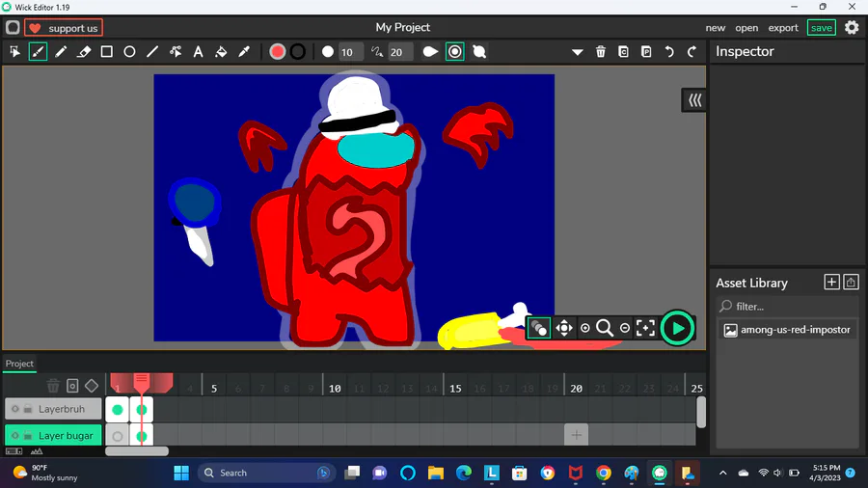Toggle onion skinning on the canvas
The image size is (868, 488).
coord(538,328)
